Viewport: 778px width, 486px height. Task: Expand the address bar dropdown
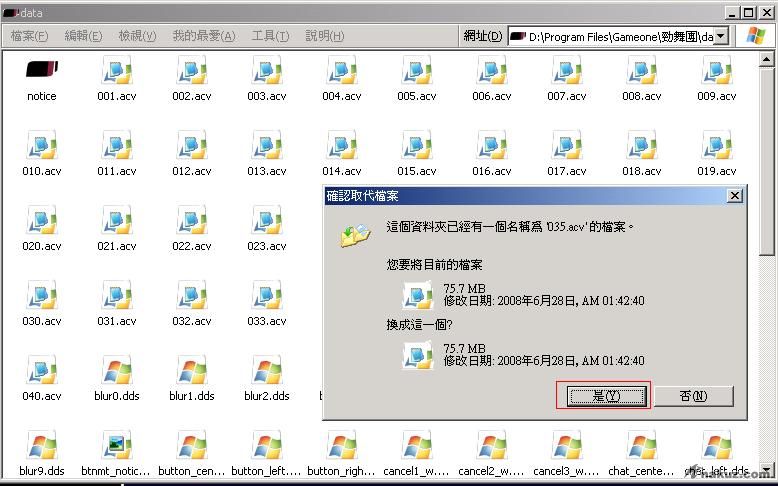(722, 36)
